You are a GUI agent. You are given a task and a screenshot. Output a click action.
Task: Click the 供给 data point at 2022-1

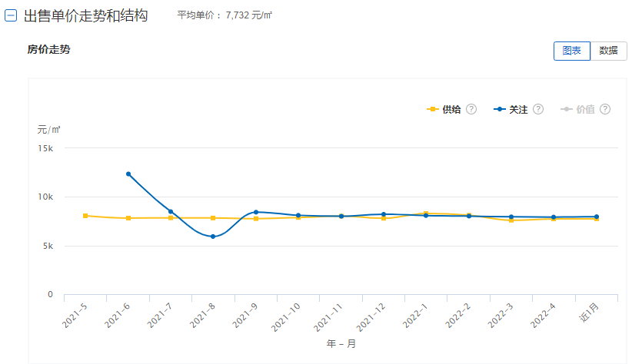coord(425,213)
